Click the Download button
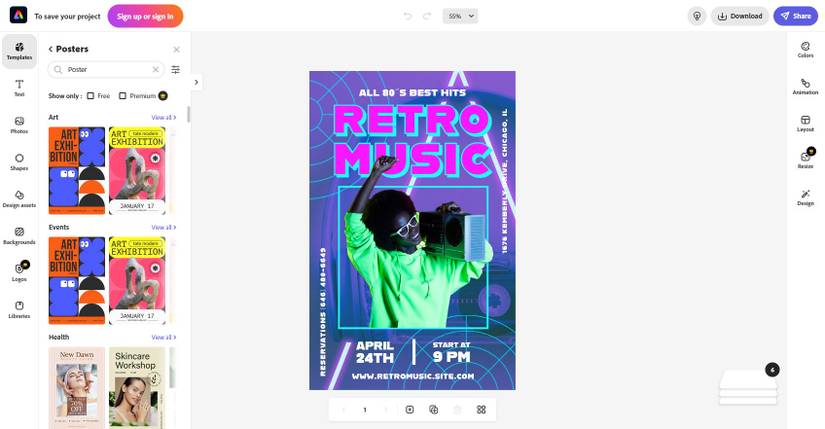The height and width of the screenshot is (429, 825). tap(740, 16)
